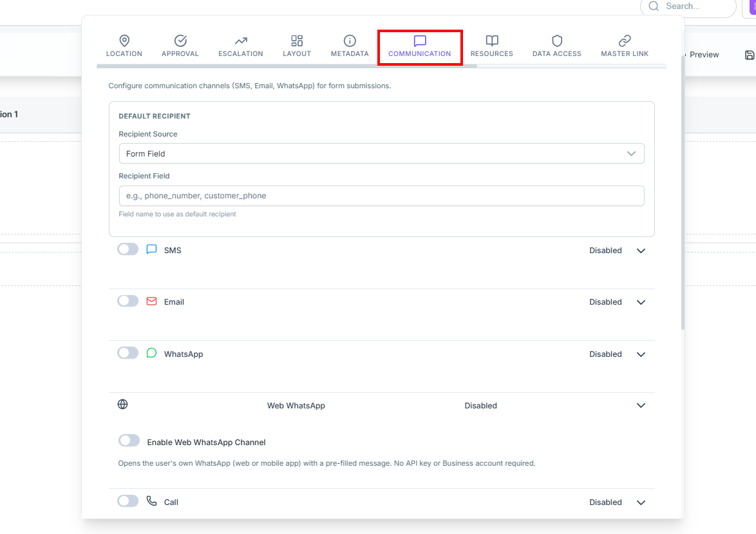Click the DATA ACCESS tab label
The image size is (756, 534).
[x=557, y=53]
